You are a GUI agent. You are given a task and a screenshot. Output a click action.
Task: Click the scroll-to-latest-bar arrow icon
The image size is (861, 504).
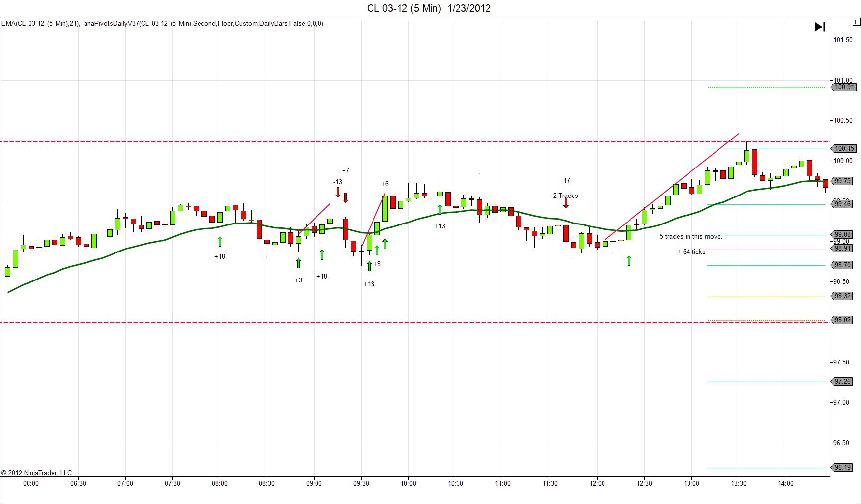[x=820, y=27]
